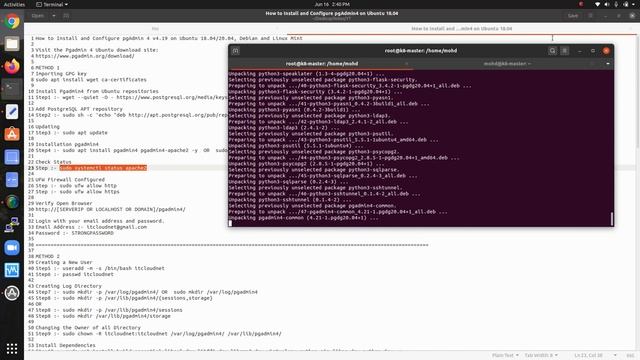Click the 'Email Address' line 33
The image size is (640, 360).
91,227
